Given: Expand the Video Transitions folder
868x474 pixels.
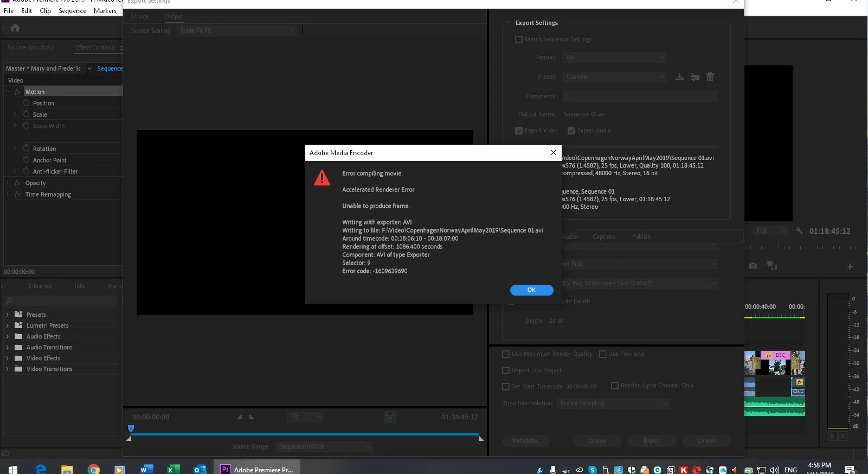Looking at the screenshot, I should point(7,369).
